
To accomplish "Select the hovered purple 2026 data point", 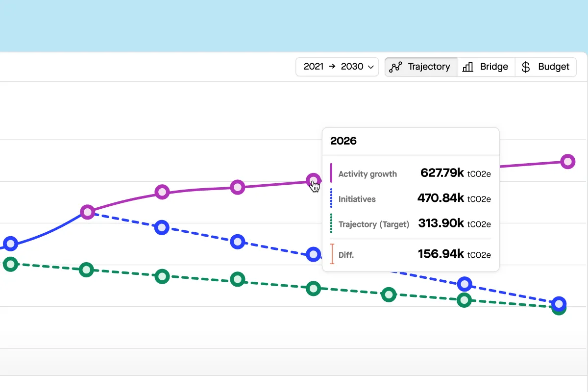I will point(313,180).
